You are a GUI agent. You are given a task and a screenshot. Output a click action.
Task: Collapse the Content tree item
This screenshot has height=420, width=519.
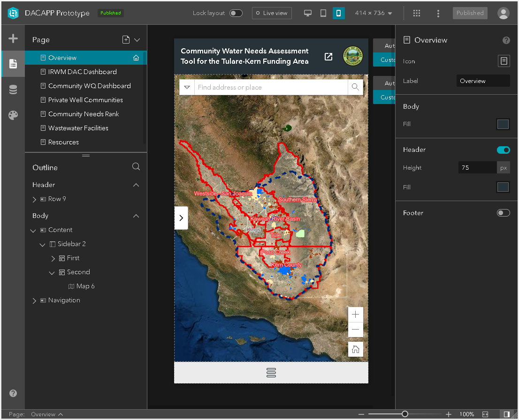33,231
